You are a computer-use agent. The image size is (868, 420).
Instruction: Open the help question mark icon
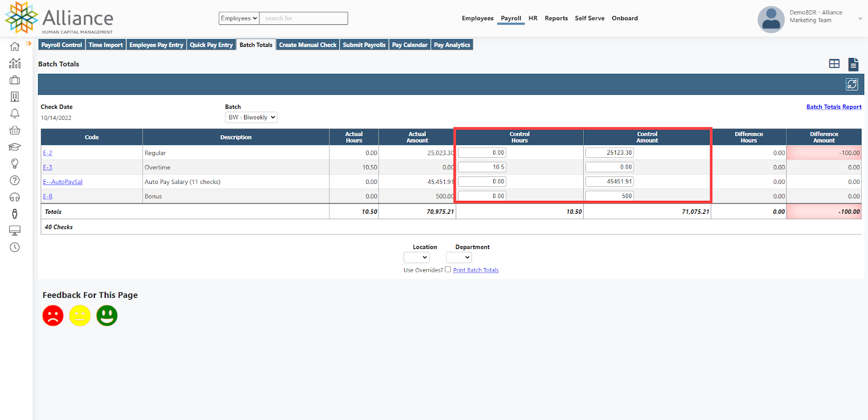click(x=15, y=180)
